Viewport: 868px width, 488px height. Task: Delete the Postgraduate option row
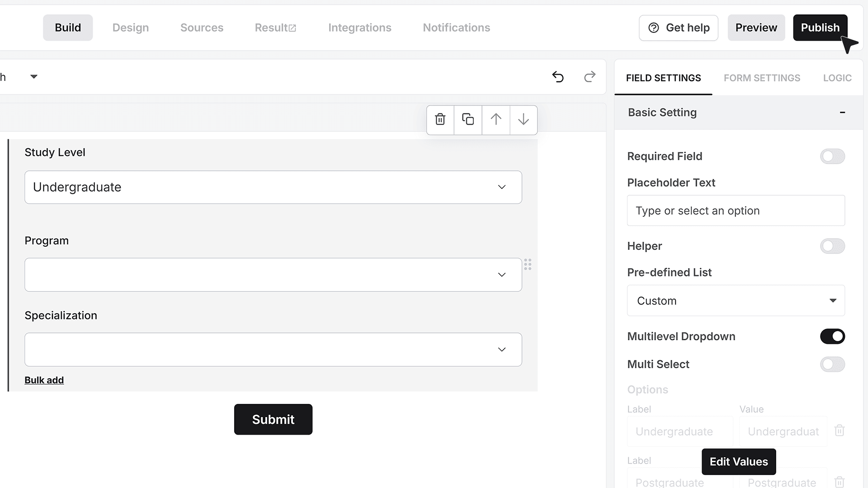click(x=840, y=482)
